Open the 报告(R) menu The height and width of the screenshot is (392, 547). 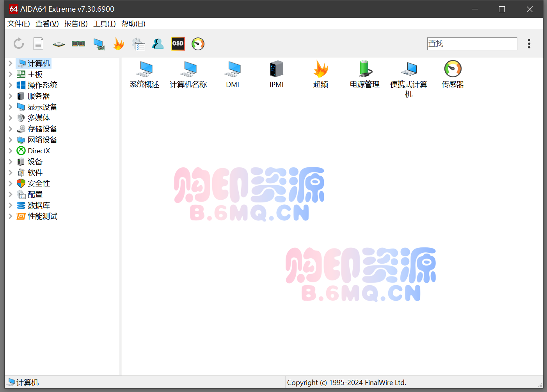click(x=76, y=24)
